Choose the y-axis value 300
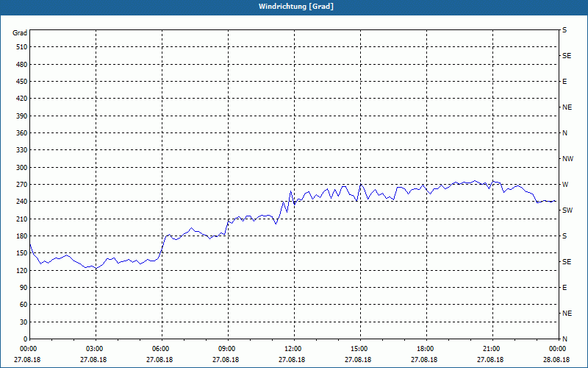 pos(22,168)
